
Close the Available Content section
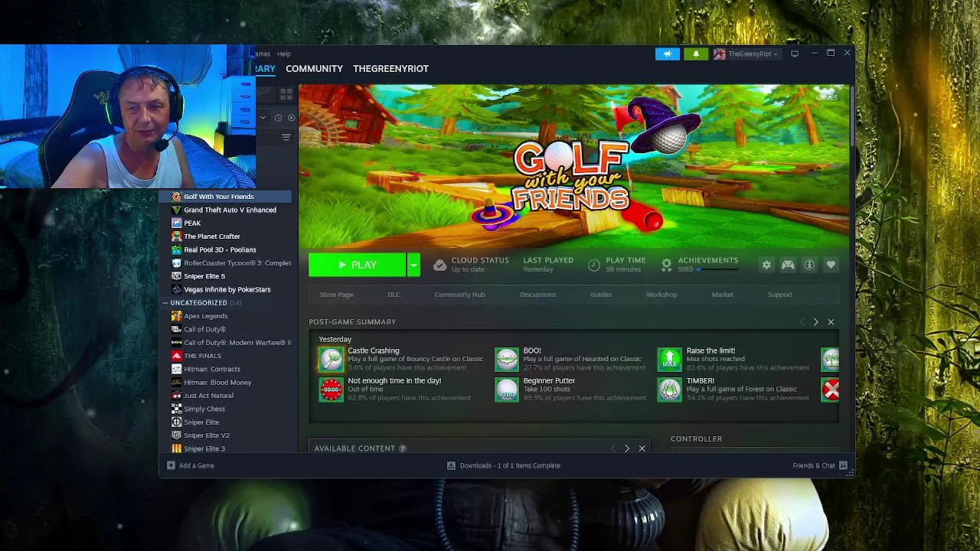coord(642,448)
